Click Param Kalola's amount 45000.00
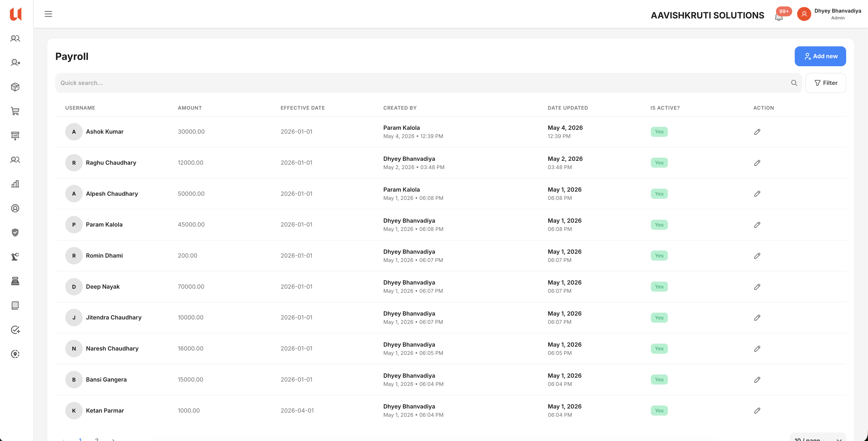The height and width of the screenshot is (441, 868). click(191, 225)
